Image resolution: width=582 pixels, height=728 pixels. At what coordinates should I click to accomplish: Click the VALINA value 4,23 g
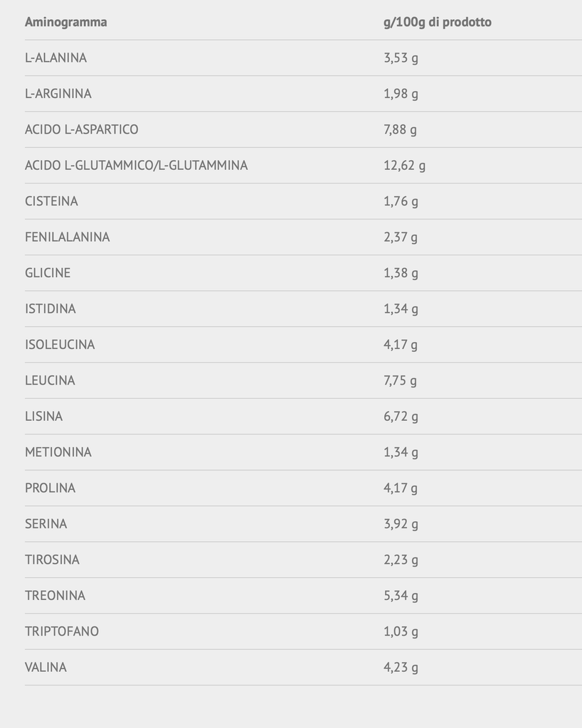[401, 668]
